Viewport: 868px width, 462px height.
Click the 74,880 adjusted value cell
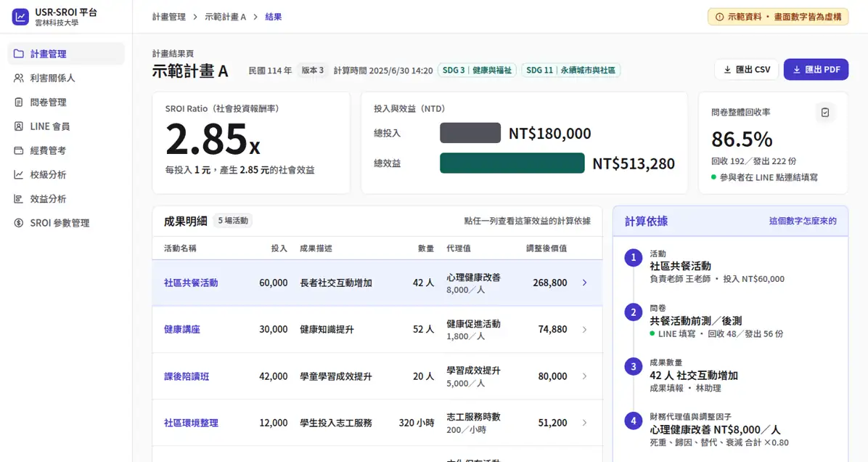click(x=552, y=329)
